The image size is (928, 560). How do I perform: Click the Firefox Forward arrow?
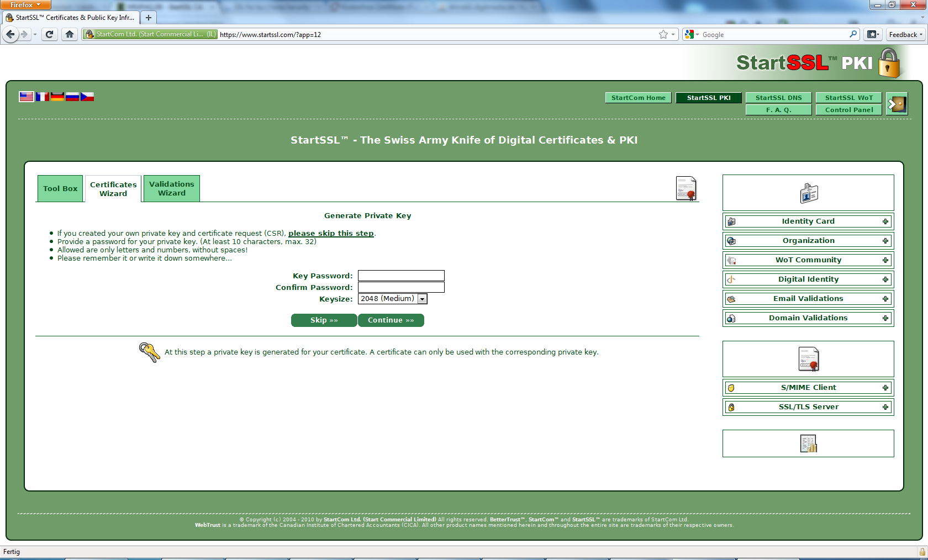pyautogui.click(x=24, y=34)
